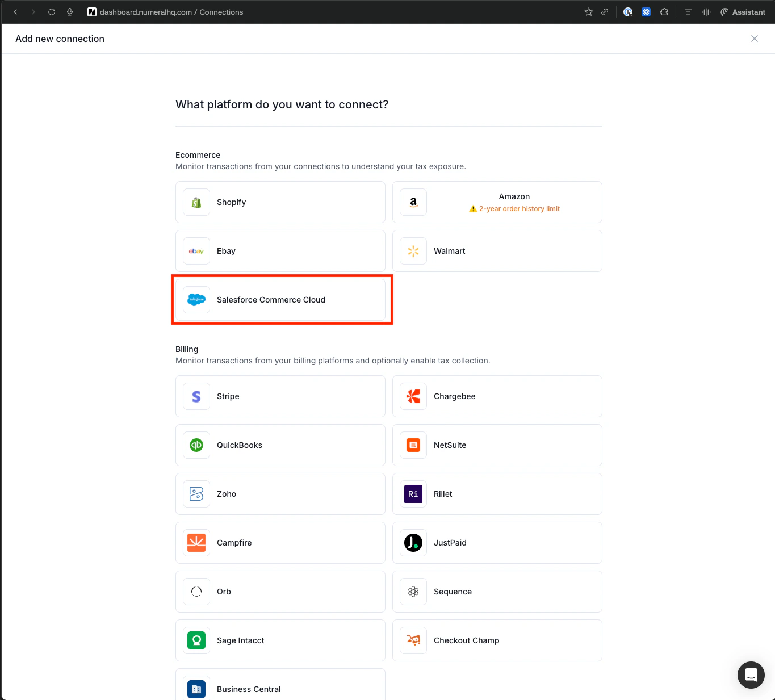Choose the Walmart platform name
Viewport: 775px width, 700px height.
(450, 251)
